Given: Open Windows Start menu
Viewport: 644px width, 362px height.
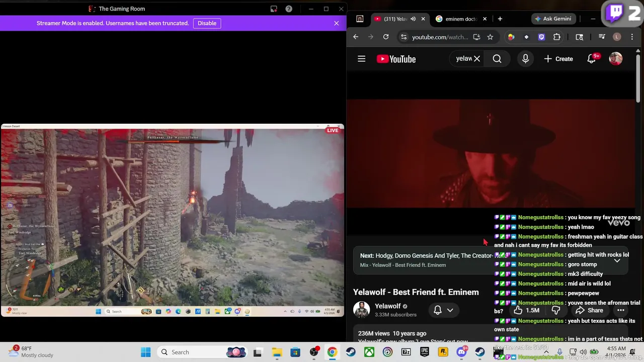Looking at the screenshot, I should click(x=146, y=352).
